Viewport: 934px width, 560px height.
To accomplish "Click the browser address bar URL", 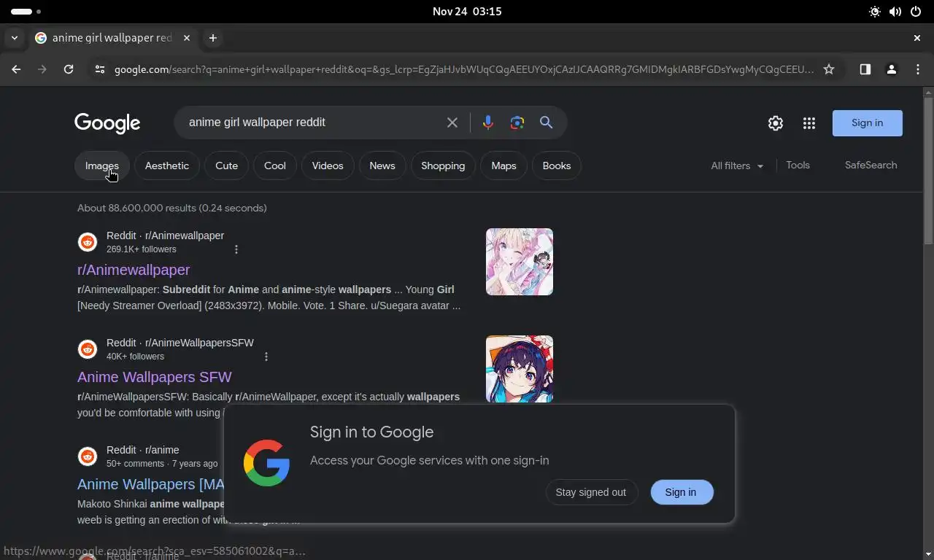I will [463, 69].
